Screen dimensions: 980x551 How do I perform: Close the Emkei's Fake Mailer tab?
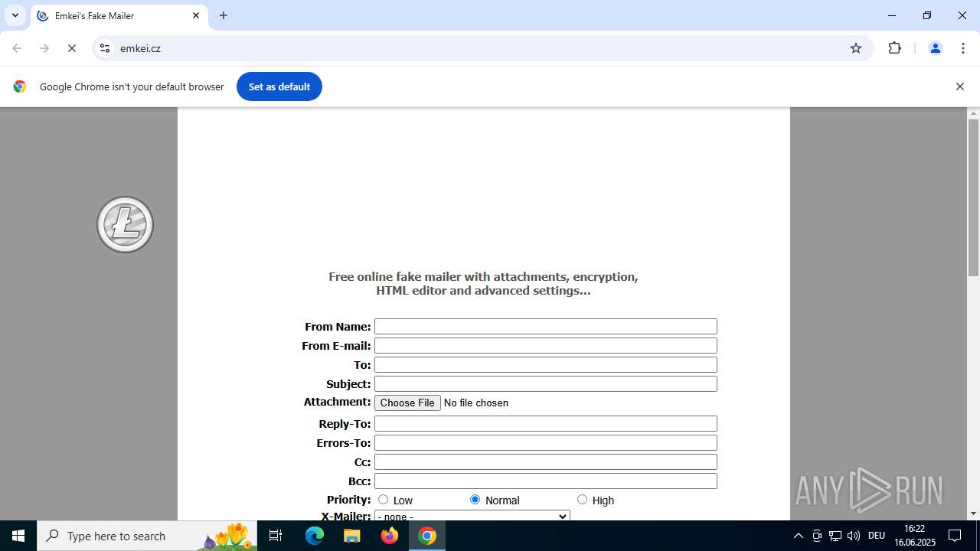coord(196,15)
